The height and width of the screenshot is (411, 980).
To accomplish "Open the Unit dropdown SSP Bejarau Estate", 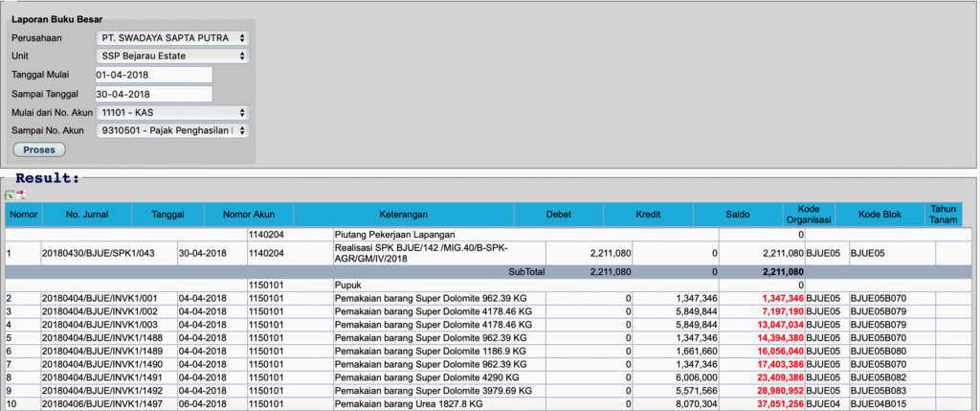I will point(172,57).
